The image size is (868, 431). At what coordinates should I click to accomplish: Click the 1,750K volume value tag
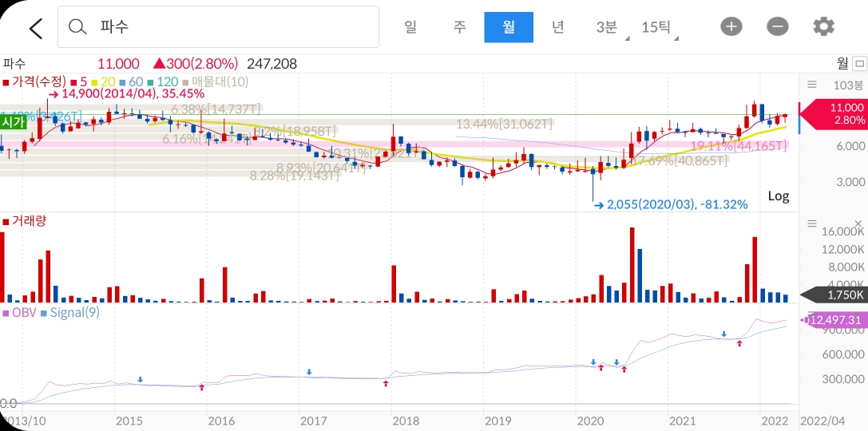[834, 295]
